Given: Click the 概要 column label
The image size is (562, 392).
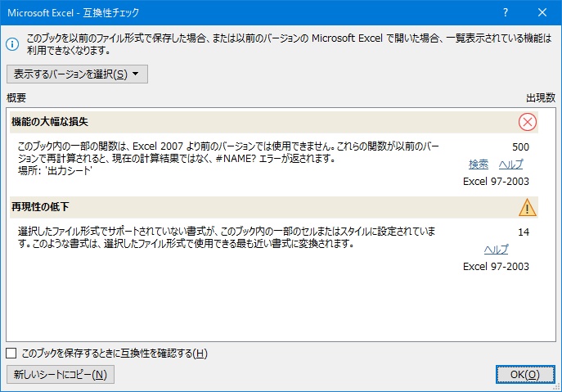Looking at the screenshot, I should point(16,97).
